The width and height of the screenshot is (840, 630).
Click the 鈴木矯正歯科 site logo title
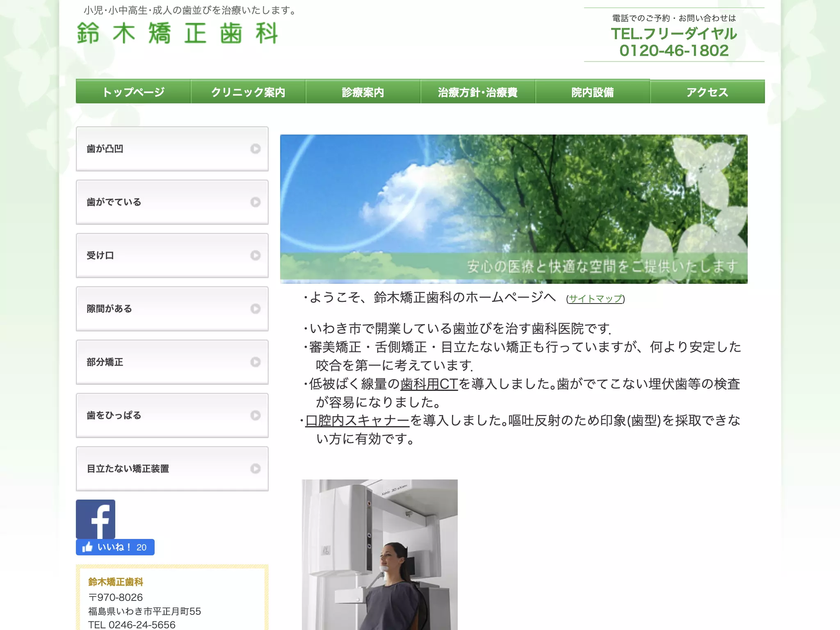(178, 33)
